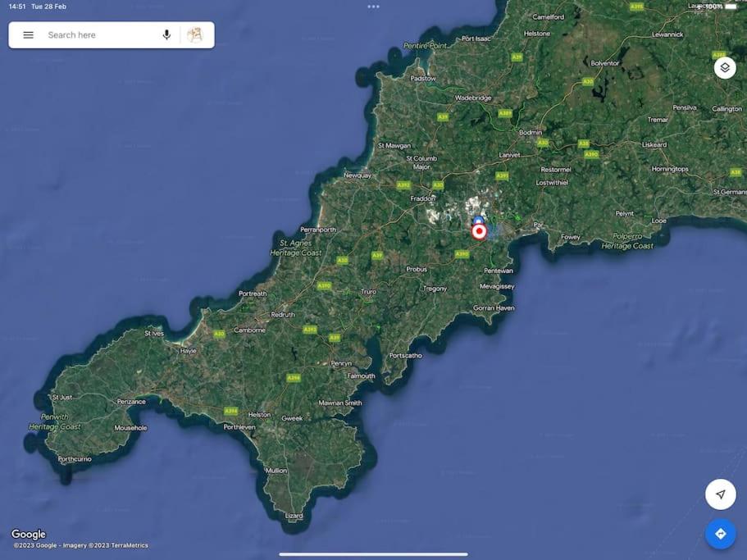Select the red location pin marker
Image resolution: width=747 pixels, height=560 pixels.
point(479,232)
